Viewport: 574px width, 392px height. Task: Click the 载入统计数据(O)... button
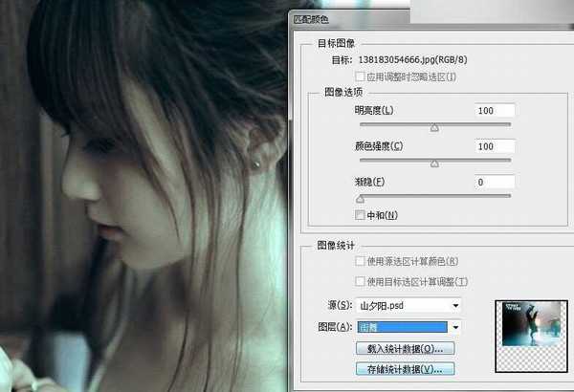tap(404, 348)
